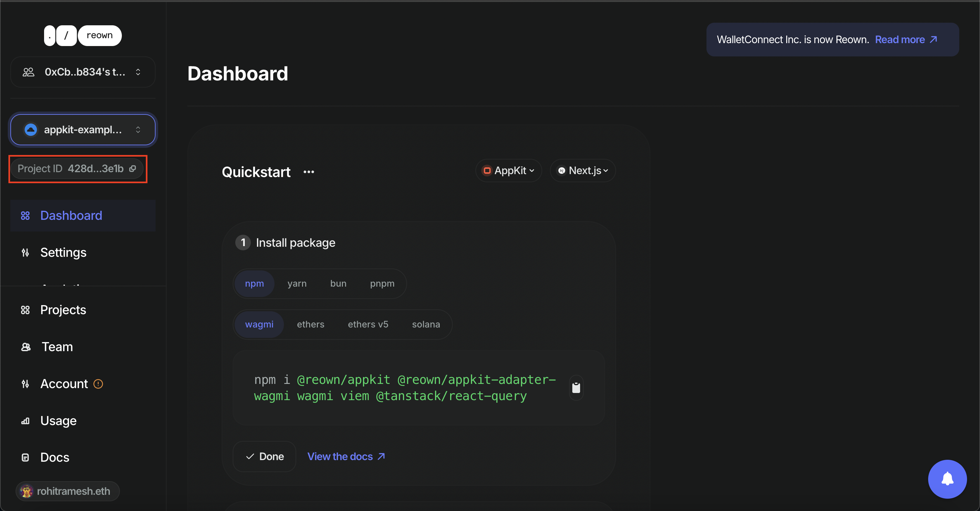Switch adapter to ethers v5
Image resolution: width=980 pixels, height=511 pixels.
(367, 324)
